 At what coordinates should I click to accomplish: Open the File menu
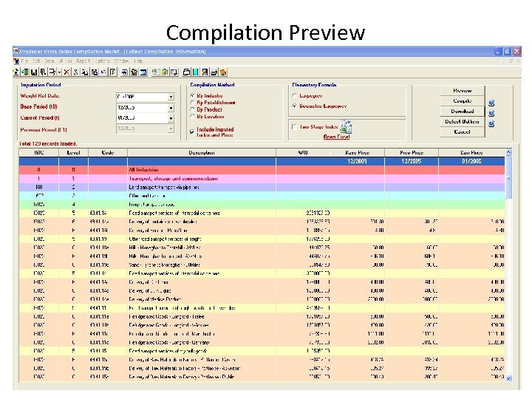pyautogui.click(x=24, y=61)
